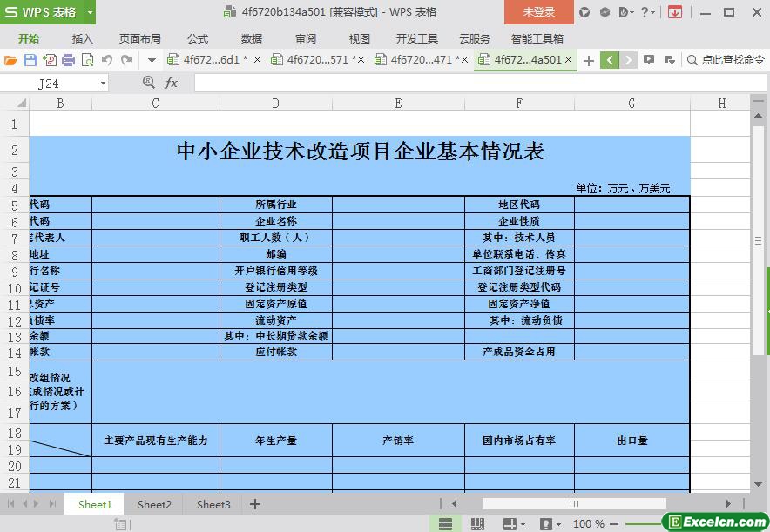Open the 页面布局 ribbon tab
The height and width of the screenshot is (532, 770).
pos(140,39)
